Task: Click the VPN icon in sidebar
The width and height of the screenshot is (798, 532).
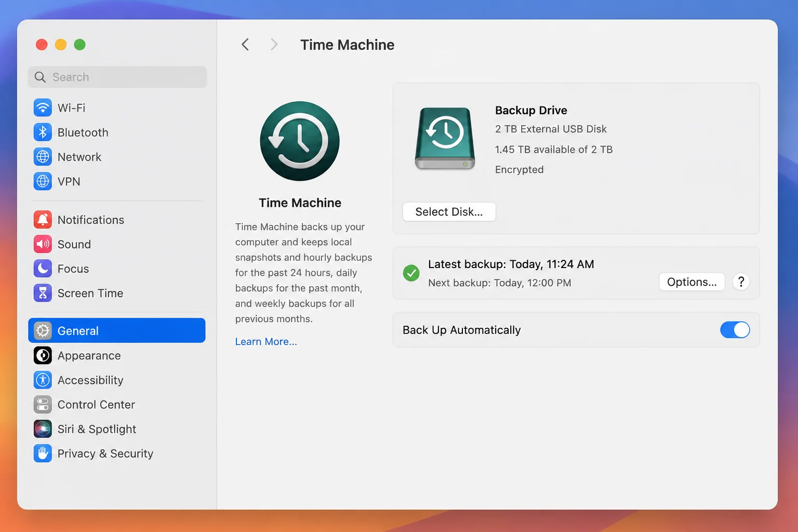Action: point(43,181)
